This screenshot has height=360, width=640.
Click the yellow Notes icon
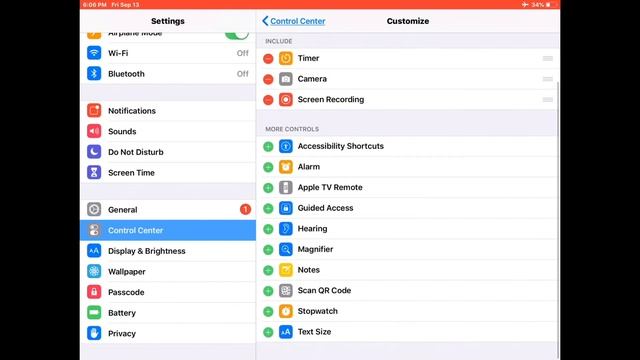click(286, 270)
